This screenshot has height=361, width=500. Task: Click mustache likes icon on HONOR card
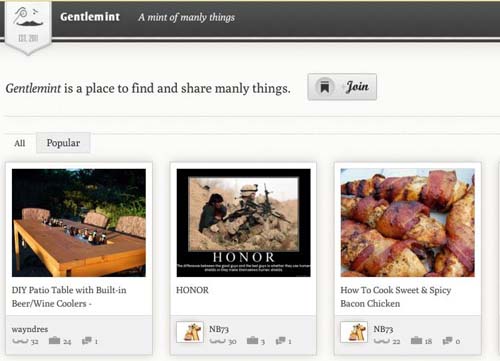pyautogui.click(x=218, y=341)
